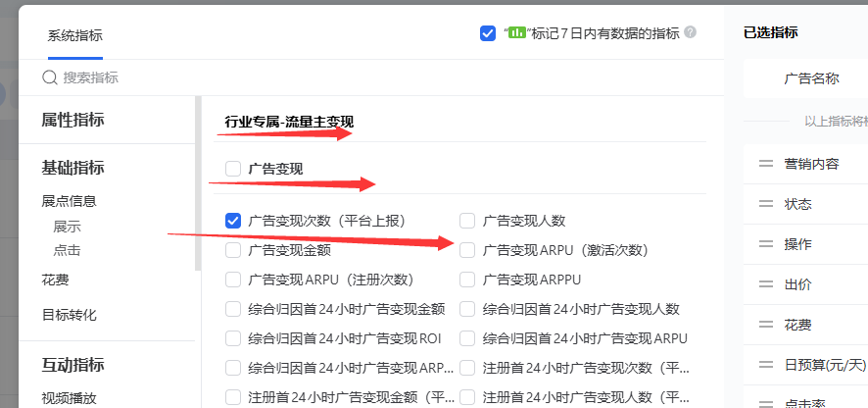Screen dimensions: 868x408
Task: Check 注册首24小时广告变现金额 option
Action: [x=233, y=396]
